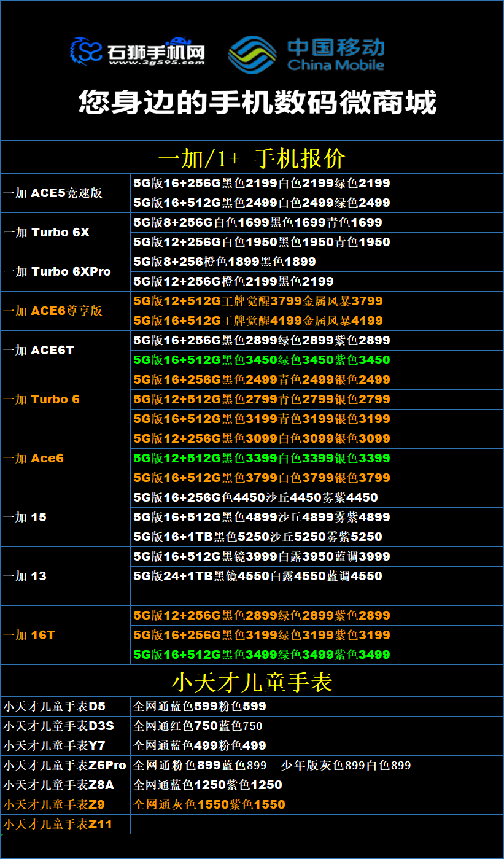Click the China Mobile logo icon
The image size is (504, 859).
[252, 54]
